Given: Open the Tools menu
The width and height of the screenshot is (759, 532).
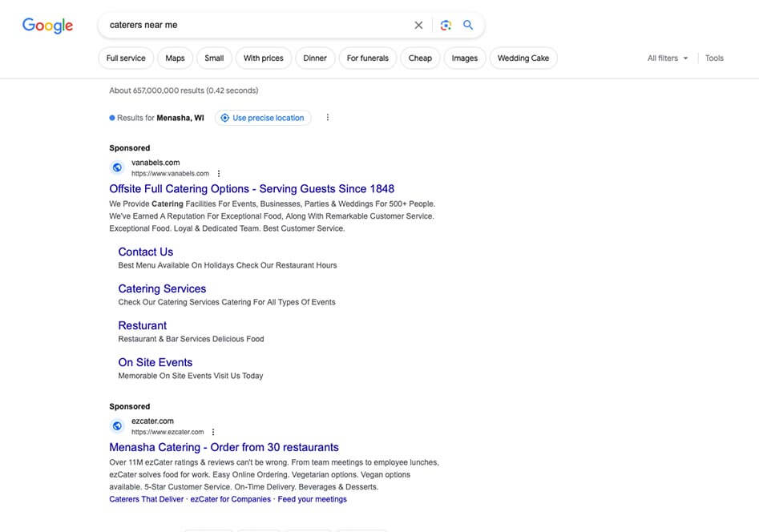Looking at the screenshot, I should [713, 58].
